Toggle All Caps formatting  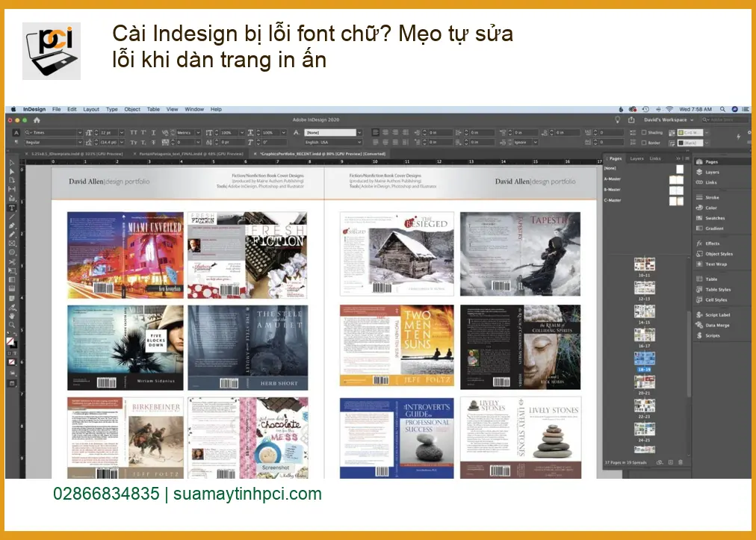tap(134, 132)
